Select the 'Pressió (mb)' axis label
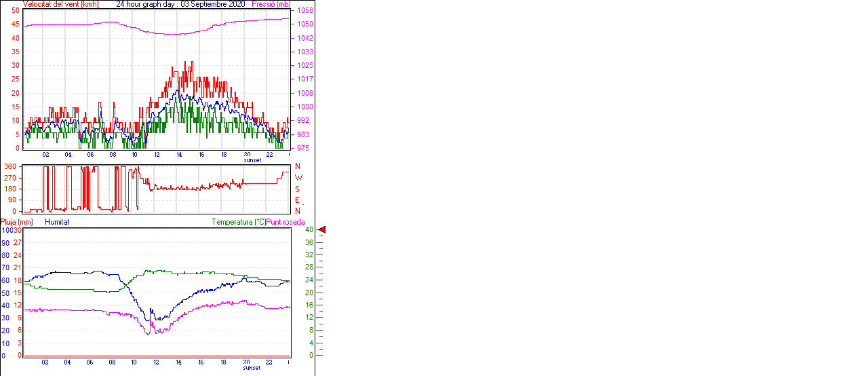Viewport: 868px width, 376px height. point(274,4)
